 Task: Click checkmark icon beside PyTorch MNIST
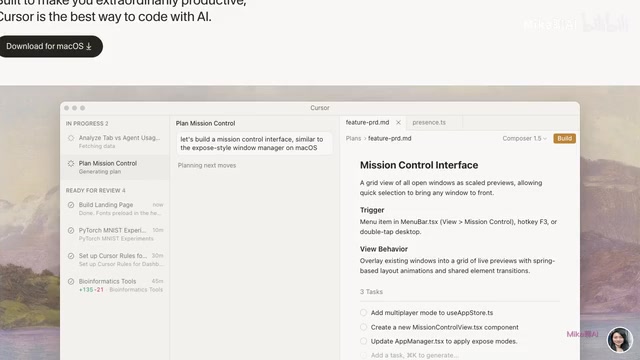coord(71,231)
